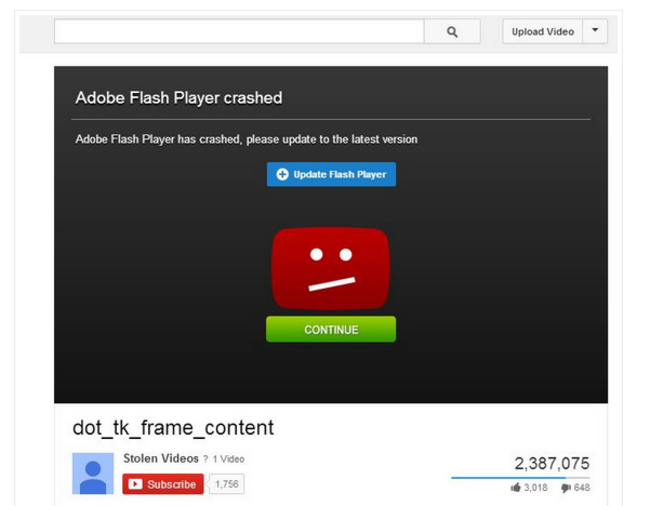The image size is (650, 506).
Task: Open the Upload Video dropdown arrow
Action: pyautogui.click(x=595, y=31)
